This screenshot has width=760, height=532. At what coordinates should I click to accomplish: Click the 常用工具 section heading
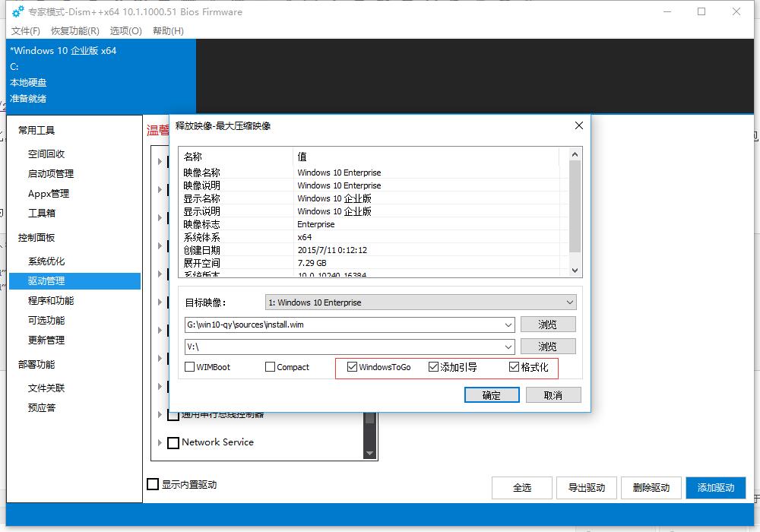pos(36,130)
